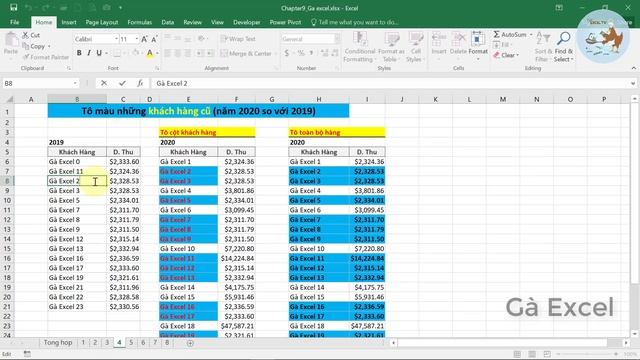The height and width of the screenshot is (360, 640).
Task: Open the Power Pivot tab
Action: point(285,22)
